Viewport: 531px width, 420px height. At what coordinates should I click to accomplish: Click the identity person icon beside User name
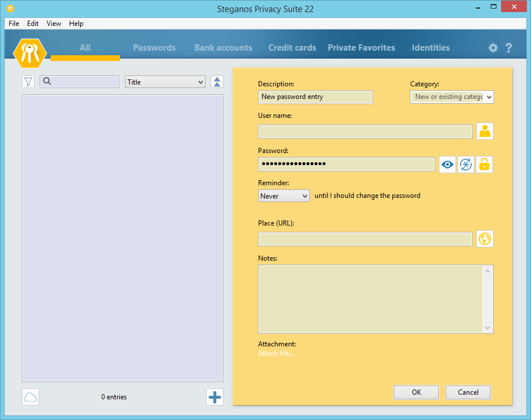[x=485, y=131]
